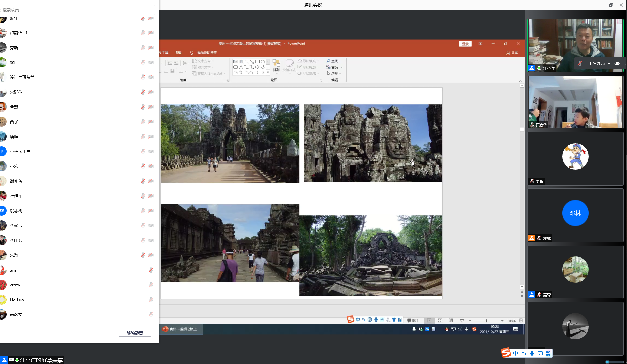
Task: Expand the shapes gallery more arrow
Action: pos(268,73)
